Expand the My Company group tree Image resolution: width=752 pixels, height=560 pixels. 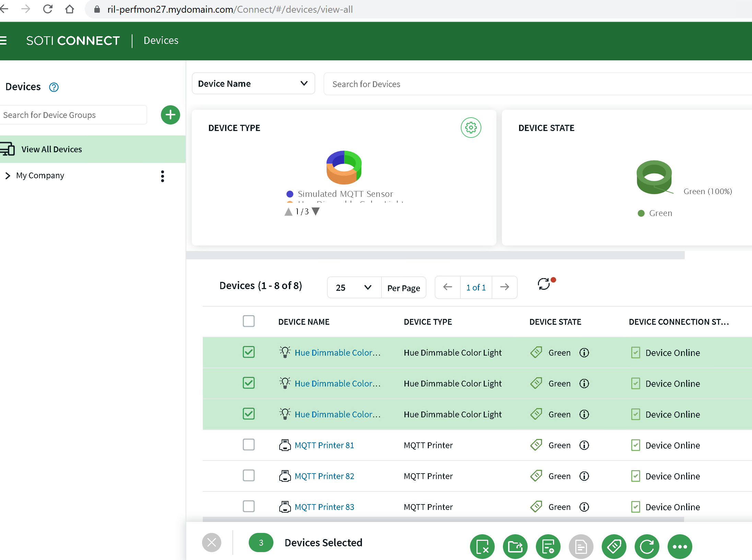tap(8, 176)
